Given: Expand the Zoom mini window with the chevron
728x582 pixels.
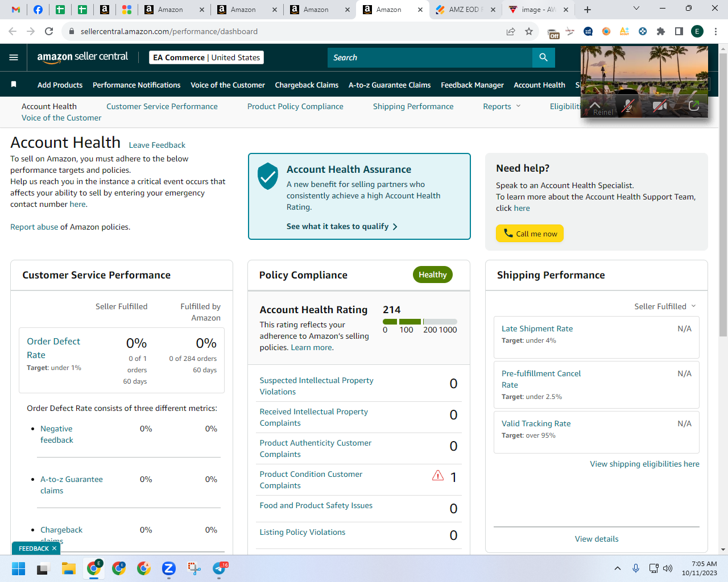Looking at the screenshot, I should point(595,105).
